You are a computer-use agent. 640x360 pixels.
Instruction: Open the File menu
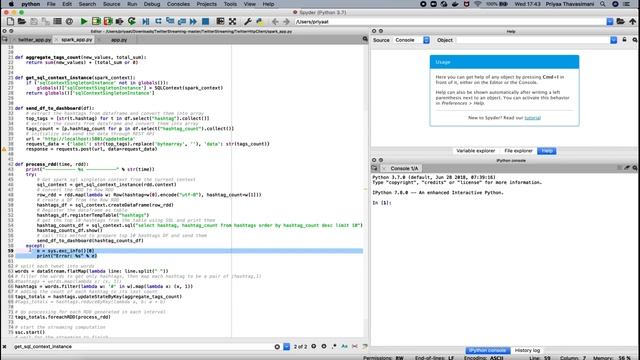coord(51,4)
